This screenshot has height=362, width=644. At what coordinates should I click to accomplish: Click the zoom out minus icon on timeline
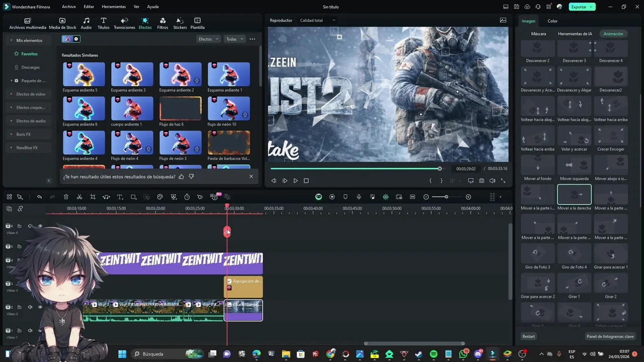coord(426,197)
